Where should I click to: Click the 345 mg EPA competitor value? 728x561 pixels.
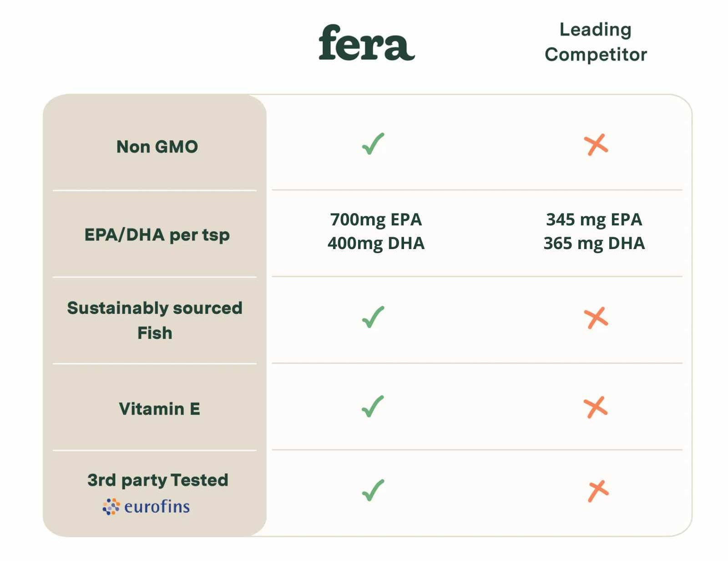[x=594, y=219]
